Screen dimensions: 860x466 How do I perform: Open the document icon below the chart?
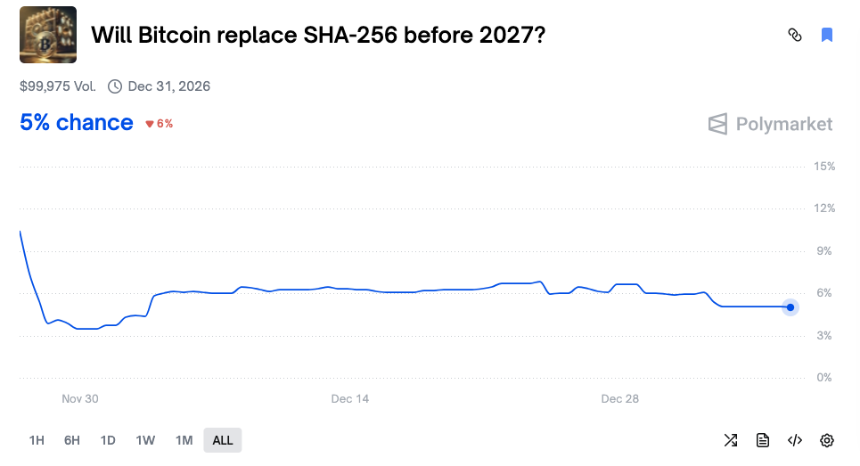pos(763,440)
